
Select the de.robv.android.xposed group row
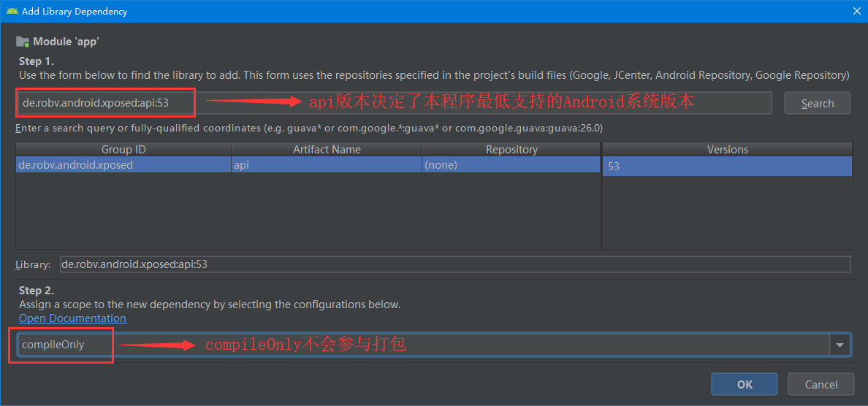point(123,165)
